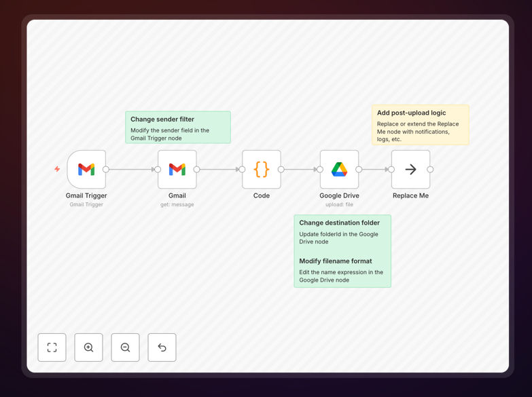Click the red lightning trigger indicator
The image size is (532, 397).
(x=57, y=169)
